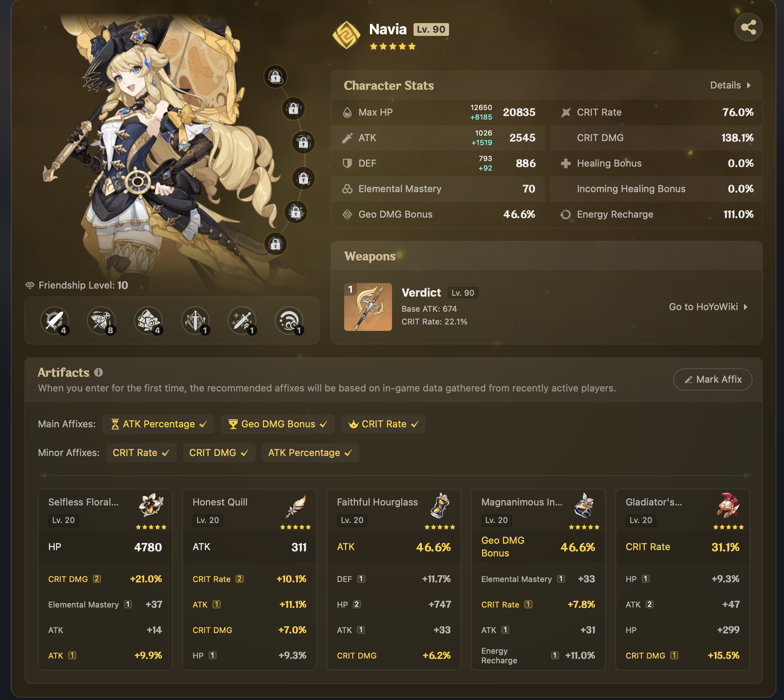Toggle the CRIT Rate minor affix chip
Screen dimensions: 784x700
(x=141, y=453)
